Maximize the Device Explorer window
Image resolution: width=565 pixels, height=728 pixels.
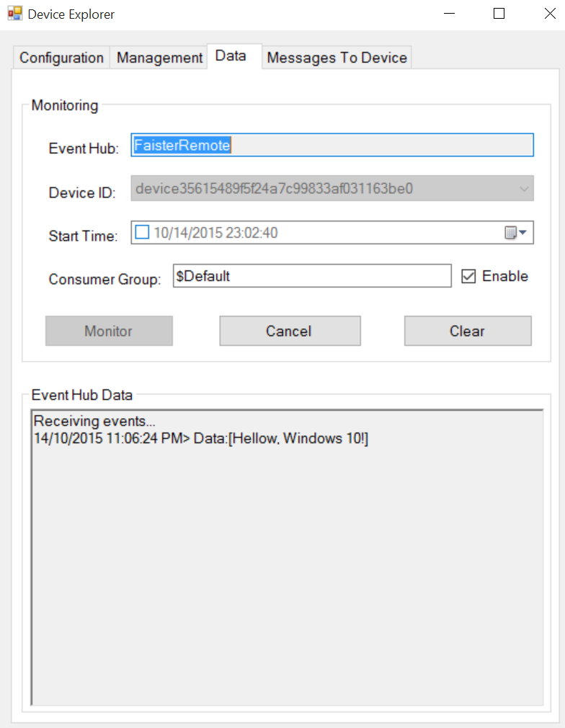499,14
